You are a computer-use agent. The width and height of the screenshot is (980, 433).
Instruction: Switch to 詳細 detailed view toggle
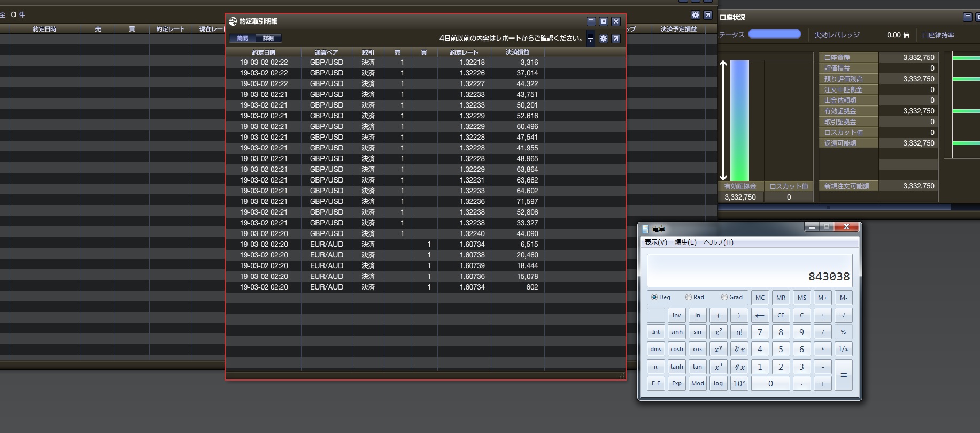coord(268,39)
